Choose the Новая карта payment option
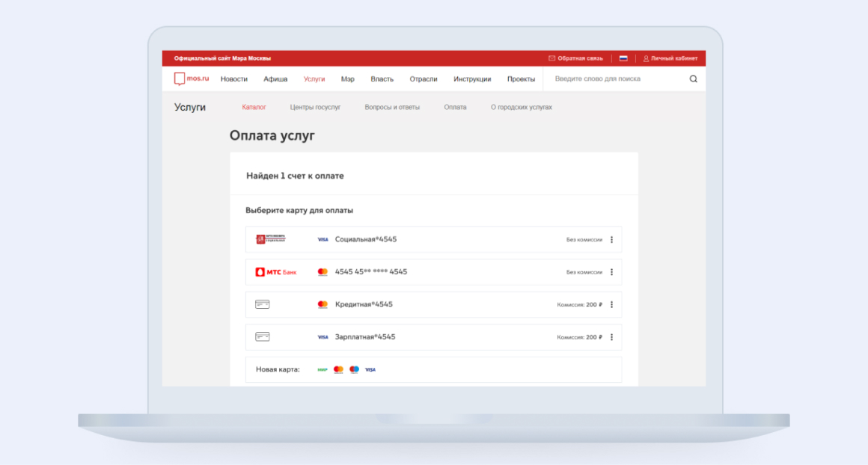This screenshot has width=868, height=465. 278,369
